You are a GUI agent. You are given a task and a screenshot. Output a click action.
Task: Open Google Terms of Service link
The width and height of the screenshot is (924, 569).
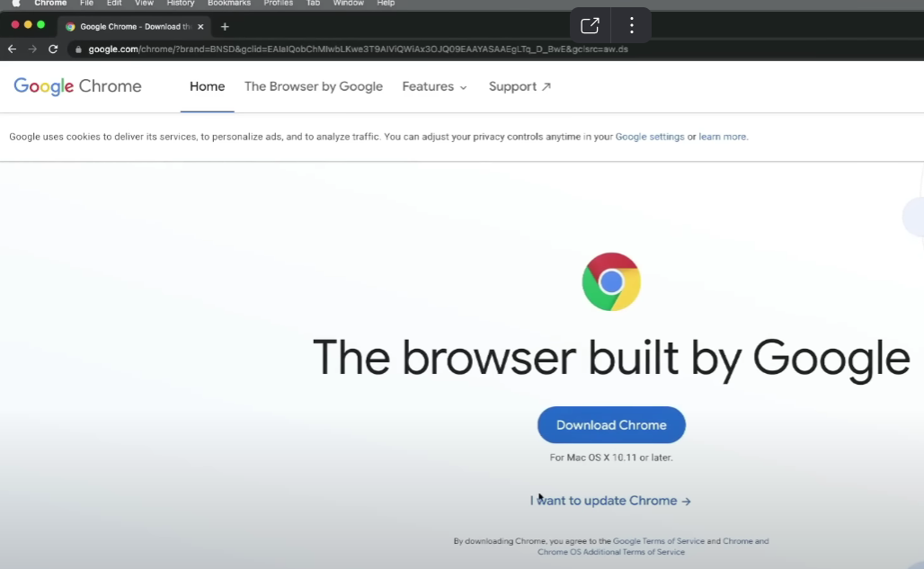click(x=658, y=541)
